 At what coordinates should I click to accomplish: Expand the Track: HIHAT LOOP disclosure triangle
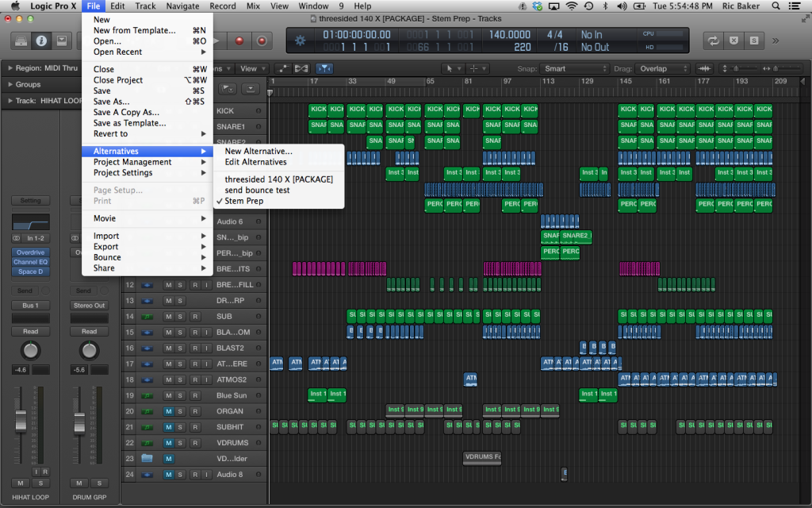10,101
